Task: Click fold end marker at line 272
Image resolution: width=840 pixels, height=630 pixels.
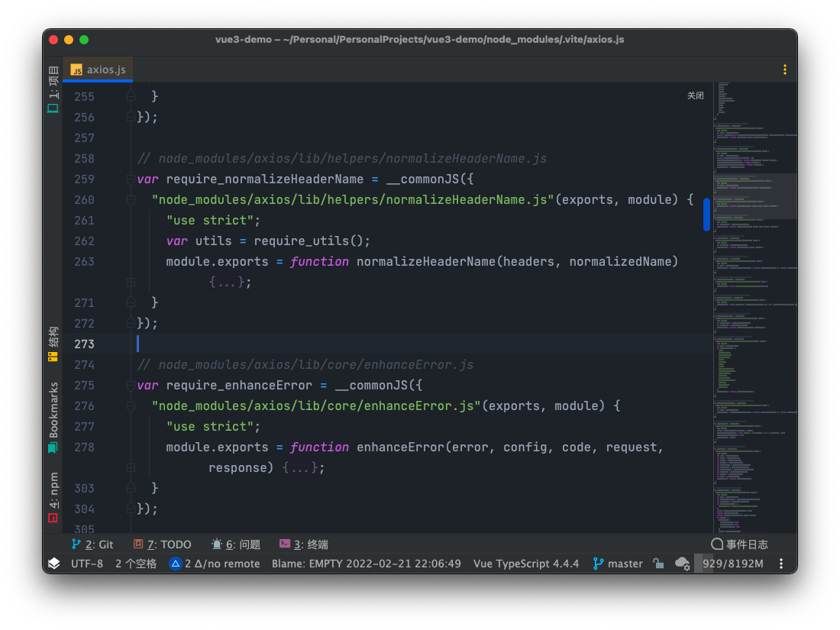Action: [131, 323]
